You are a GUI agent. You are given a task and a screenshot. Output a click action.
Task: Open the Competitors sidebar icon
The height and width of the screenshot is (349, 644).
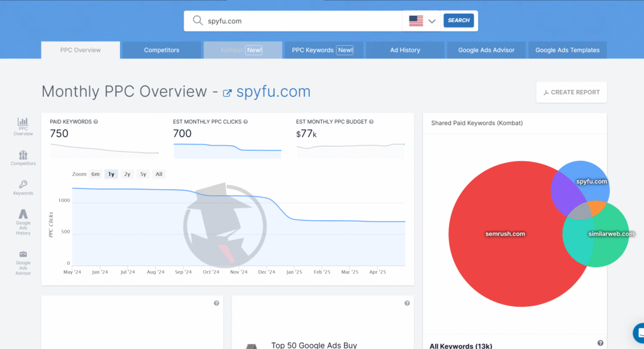(x=23, y=158)
